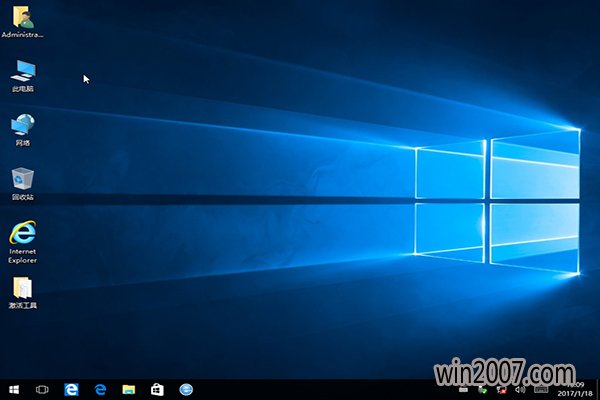
Task: Open File Explorer from the taskbar
Action: pyautogui.click(x=129, y=389)
